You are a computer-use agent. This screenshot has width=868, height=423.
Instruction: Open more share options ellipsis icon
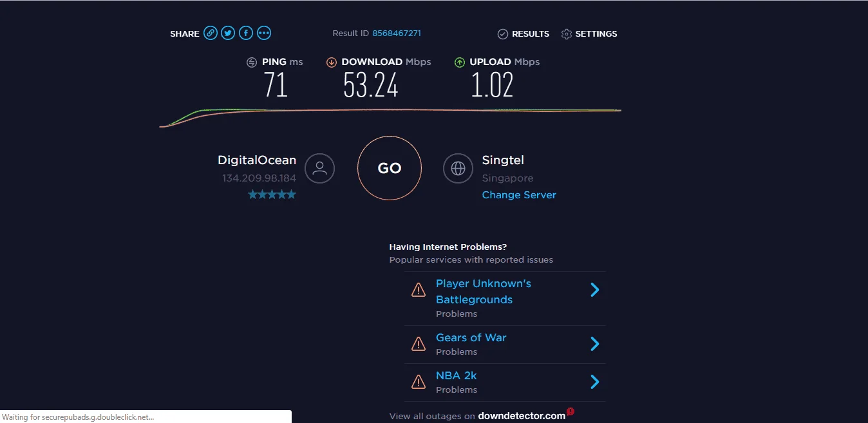pyautogui.click(x=264, y=33)
